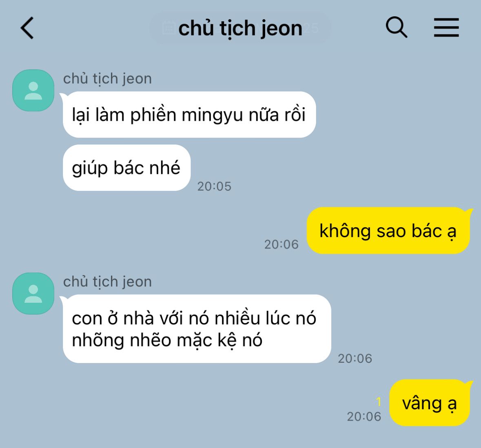The height and width of the screenshot is (448, 481).
Task: Tap the 20:06 timestamp beside 'không sao bác ạ'
Action: [x=282, y=244]
